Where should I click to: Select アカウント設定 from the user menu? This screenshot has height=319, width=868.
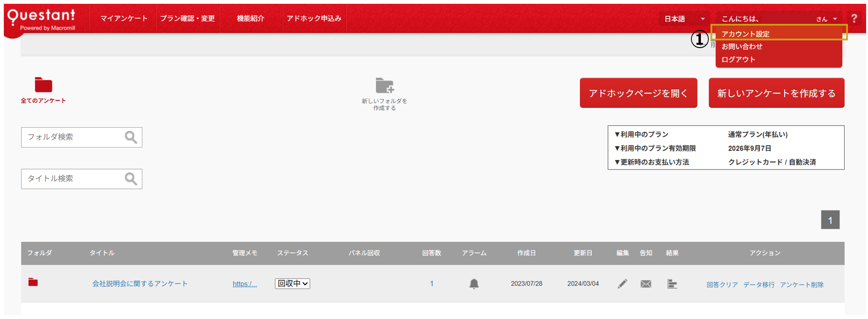pyautogui.click(x=745, y=34)
